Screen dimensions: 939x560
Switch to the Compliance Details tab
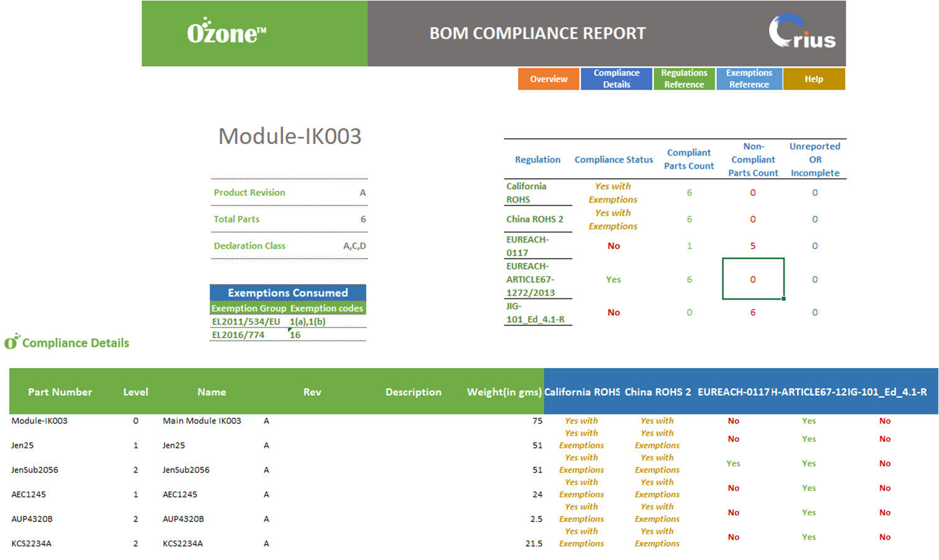[x=616, y=79]
